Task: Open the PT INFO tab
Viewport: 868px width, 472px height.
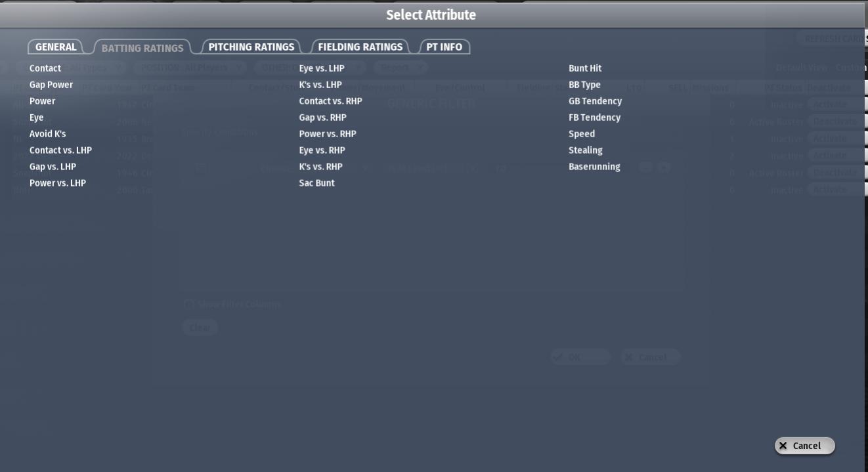Action: click(444, 47)
